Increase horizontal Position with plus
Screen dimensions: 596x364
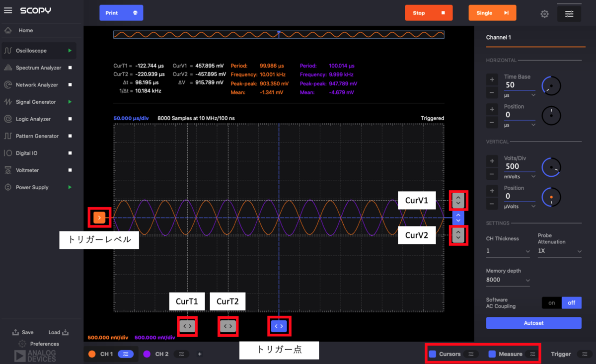click(x=492, y=109)
